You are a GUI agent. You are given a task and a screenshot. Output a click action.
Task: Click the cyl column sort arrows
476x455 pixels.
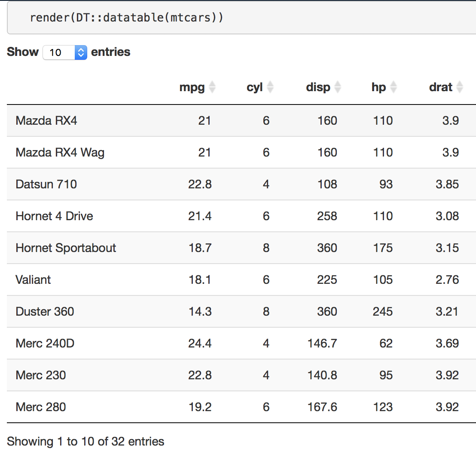click(x=270, y=87)
